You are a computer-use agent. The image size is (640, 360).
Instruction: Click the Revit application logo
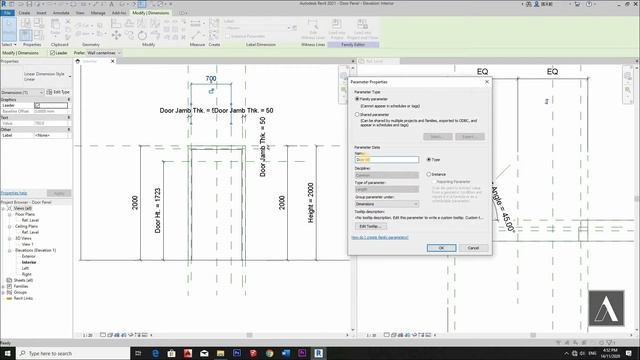coord(4,4)
